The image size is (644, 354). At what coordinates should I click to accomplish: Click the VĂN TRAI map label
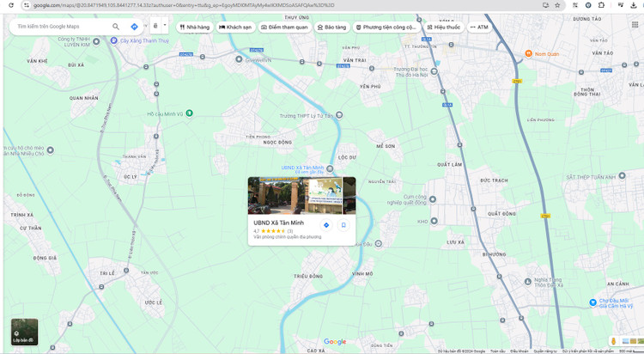coord(355,60)
